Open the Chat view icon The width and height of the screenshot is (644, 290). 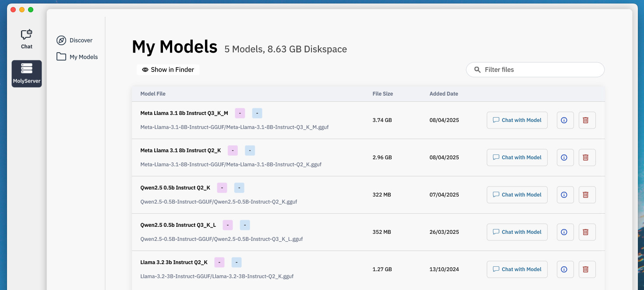click(27, 35)
